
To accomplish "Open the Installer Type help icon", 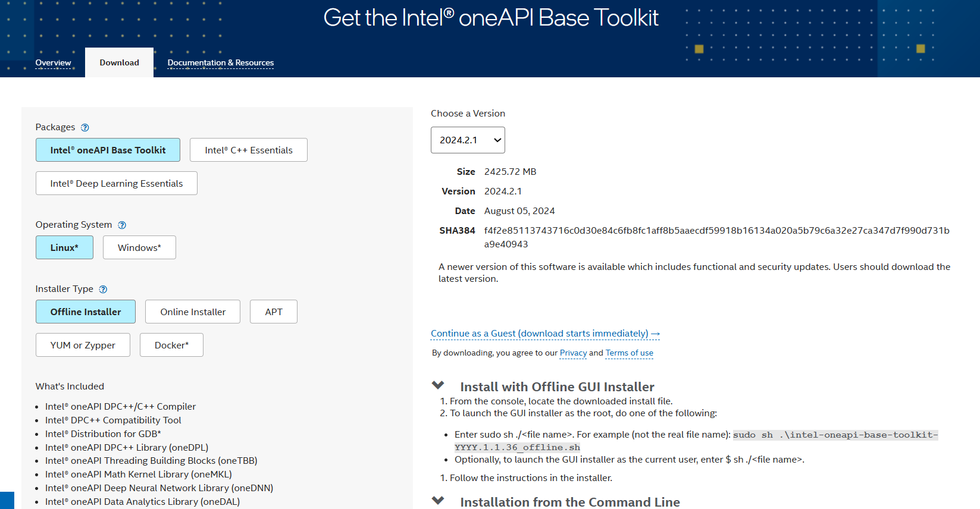I will tap(103, 289).
